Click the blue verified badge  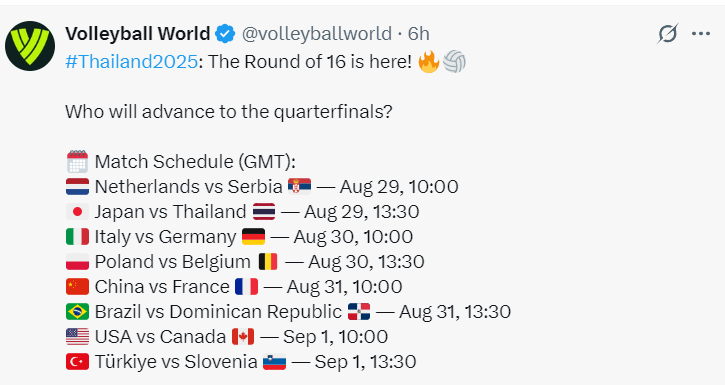click(x=225, y=34)
